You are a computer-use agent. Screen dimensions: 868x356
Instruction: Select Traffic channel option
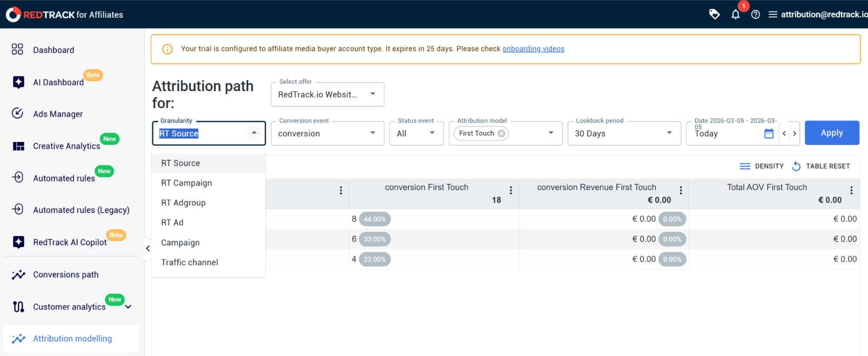click(x=208, y=262)
